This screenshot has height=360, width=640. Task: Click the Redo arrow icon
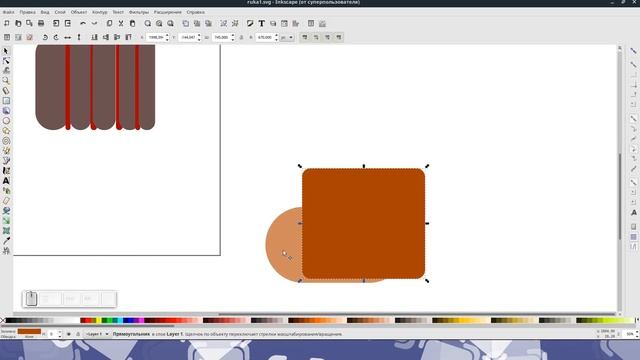click(x=94, y=24)
